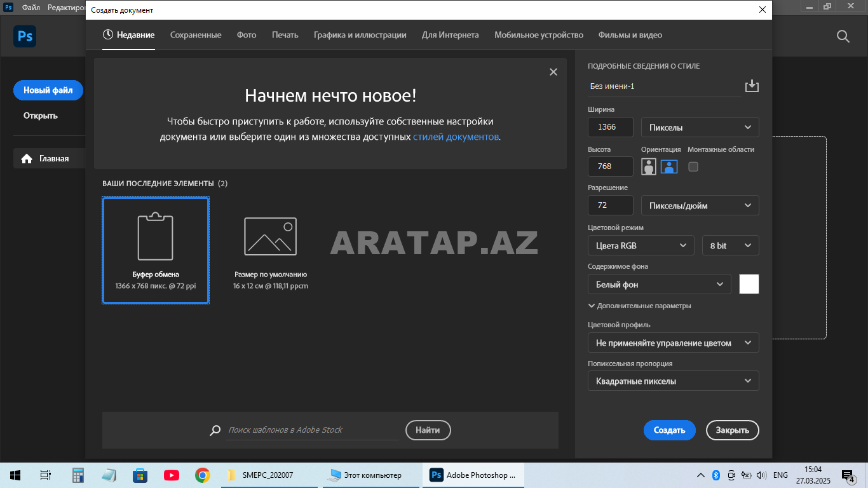Click the Photoshop home logo icon

tap(25, 36)
